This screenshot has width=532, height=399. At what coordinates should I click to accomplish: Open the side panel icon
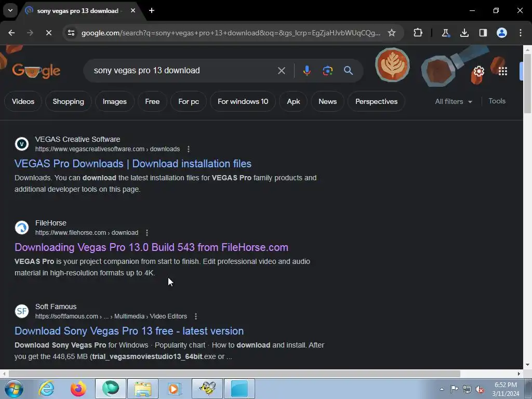483,33
